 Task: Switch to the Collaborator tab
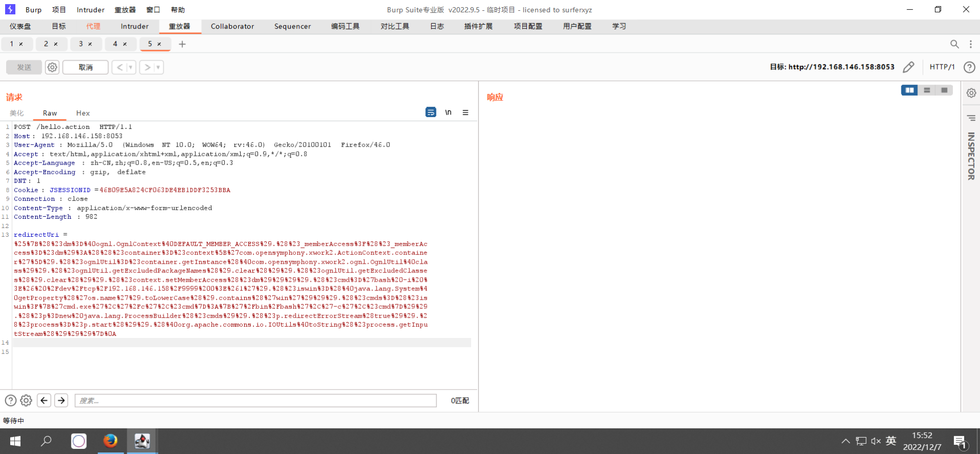[x=232, y=26]
